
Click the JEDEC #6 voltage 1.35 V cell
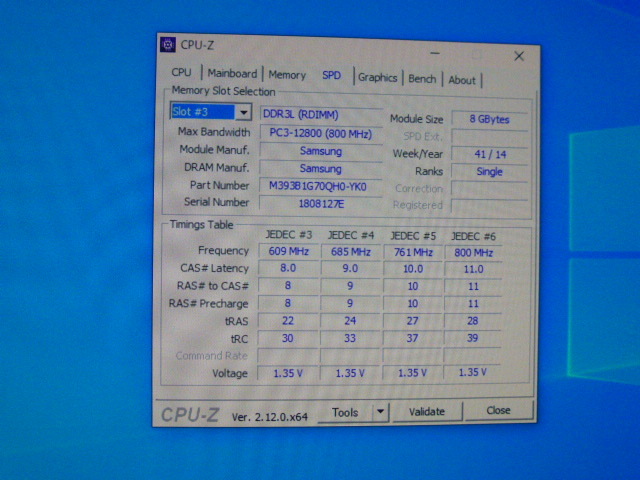(472, 372)
